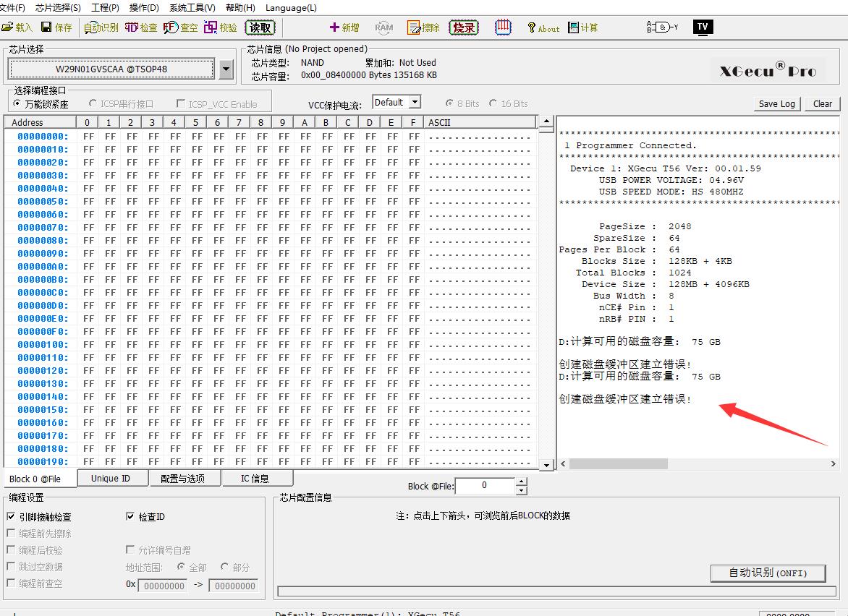Viewport: 848px width, 616px height.
Task: Click the 自动识别(ONFI) button
Action: click(x=768, y=573)
